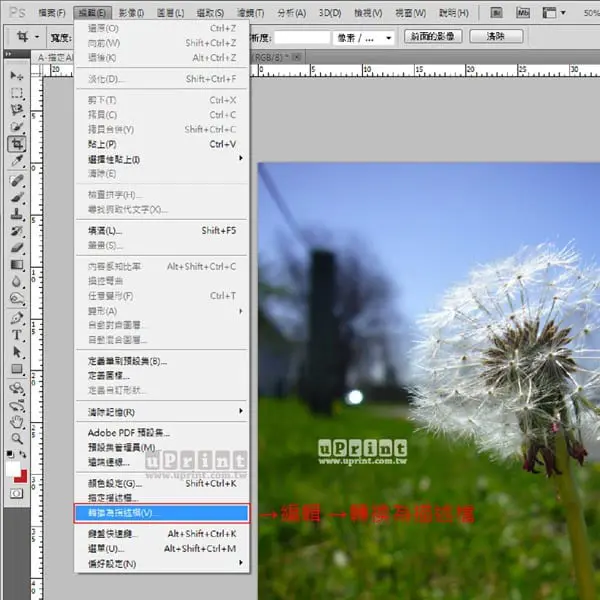600x600 pixels.
Task: Select the Zoom tool
Action: pyautogui.click(x=16, y=439)
